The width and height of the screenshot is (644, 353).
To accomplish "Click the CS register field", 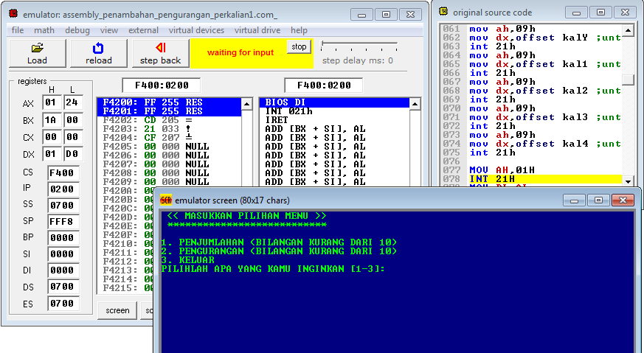I will 63,172.
